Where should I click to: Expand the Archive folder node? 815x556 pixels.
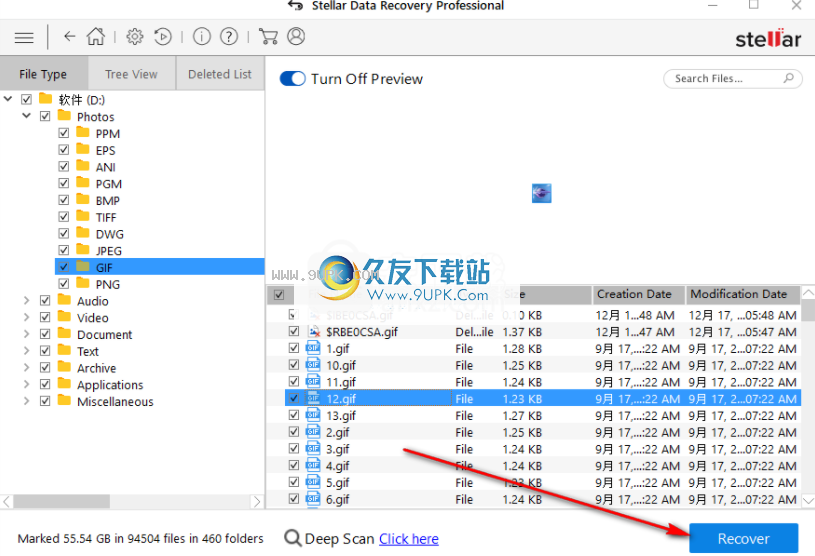click(x=27, y=367)
